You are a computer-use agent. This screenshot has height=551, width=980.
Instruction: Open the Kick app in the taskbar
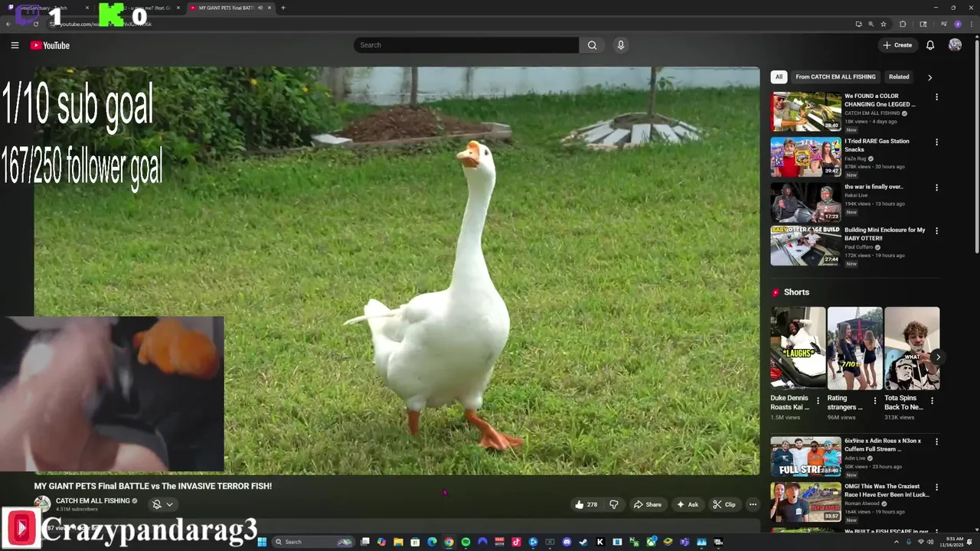click(599, 542)
